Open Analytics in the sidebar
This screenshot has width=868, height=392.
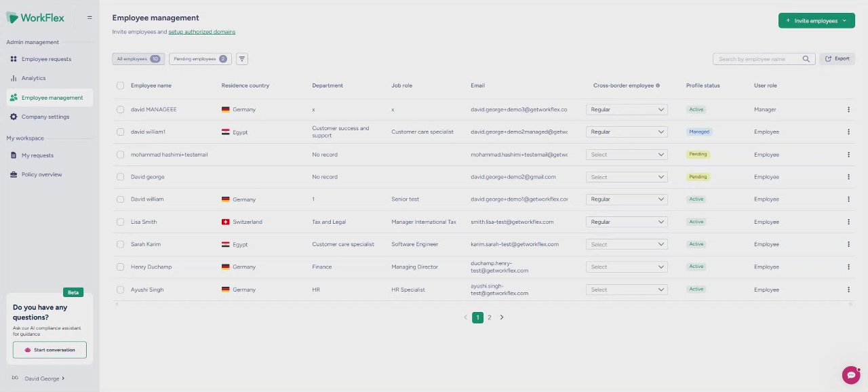pos(33,78)
